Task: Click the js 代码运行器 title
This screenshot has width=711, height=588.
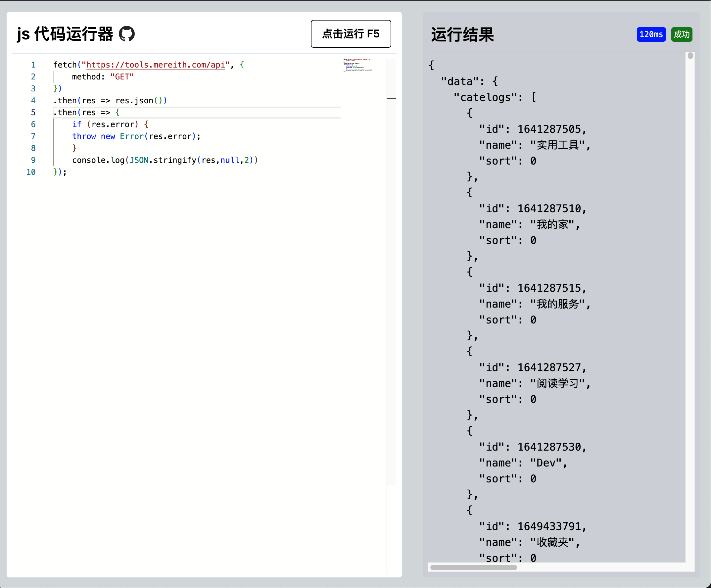Action: click(x=65, y=34)
